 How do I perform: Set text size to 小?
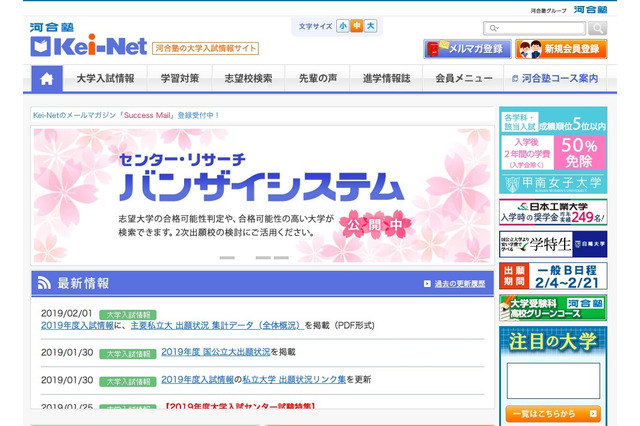[x=343, y=26]
